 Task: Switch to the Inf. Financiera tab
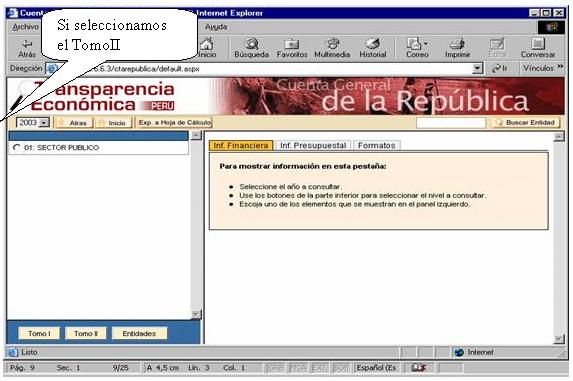[241, 145]
